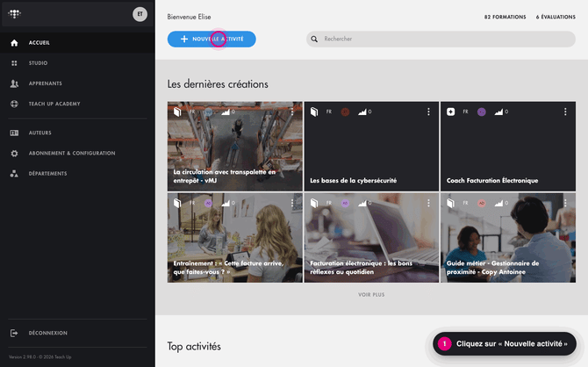Open Les bases de la cybersécurité card
This screenshot has width=588, height=367.
371,147
